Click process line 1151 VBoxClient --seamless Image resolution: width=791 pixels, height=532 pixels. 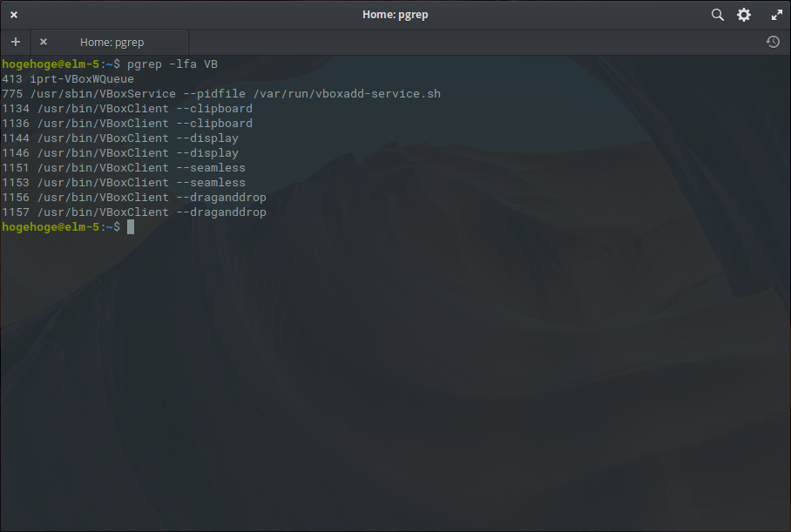(x=124, y=168)
